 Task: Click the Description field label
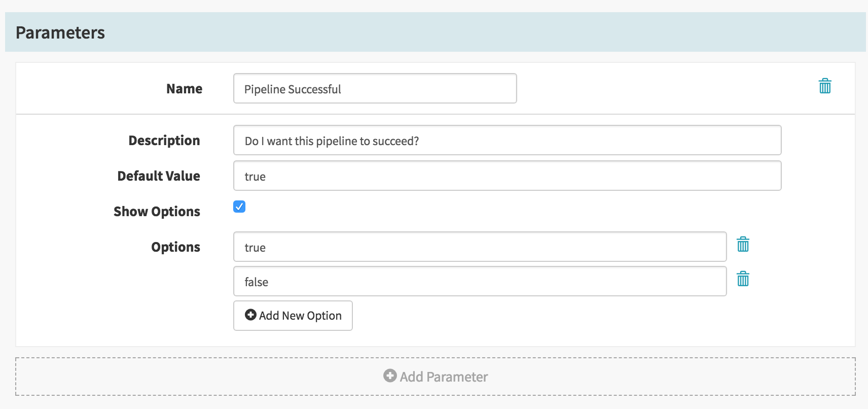coord(164,141)
